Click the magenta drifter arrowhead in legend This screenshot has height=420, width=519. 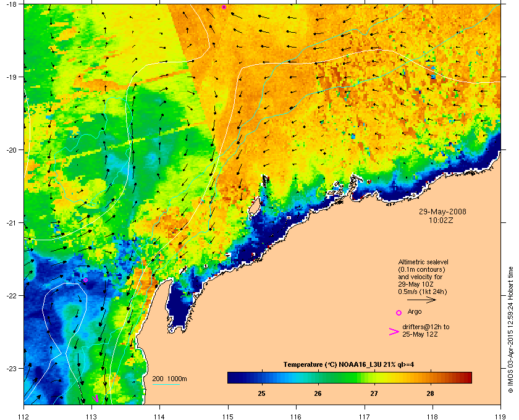pos(394,332)
